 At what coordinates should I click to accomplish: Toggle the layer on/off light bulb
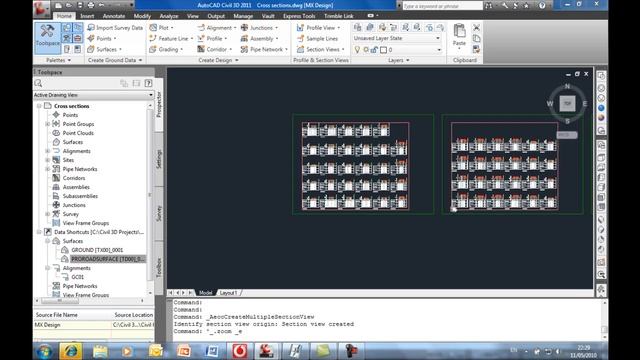(x=358, y=49)
